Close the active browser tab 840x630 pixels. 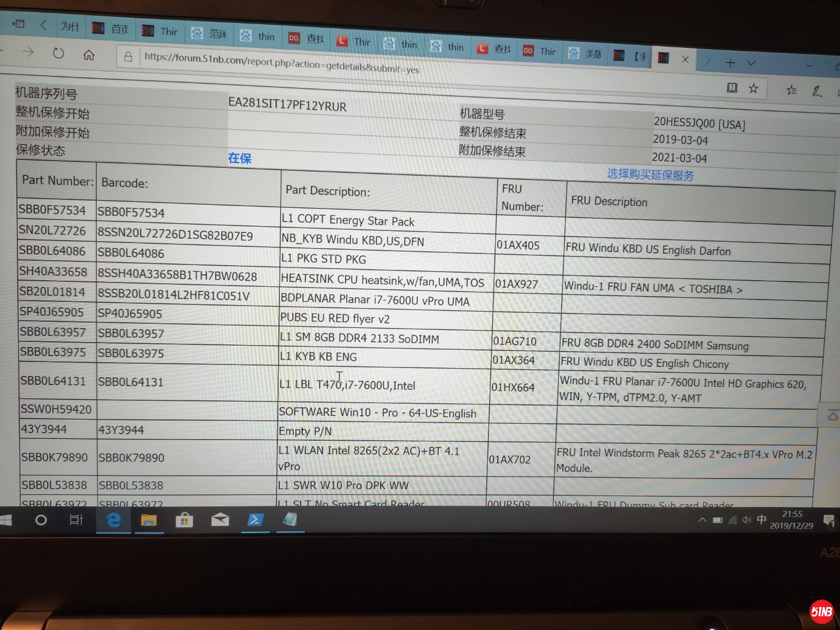tap(685, 59)
